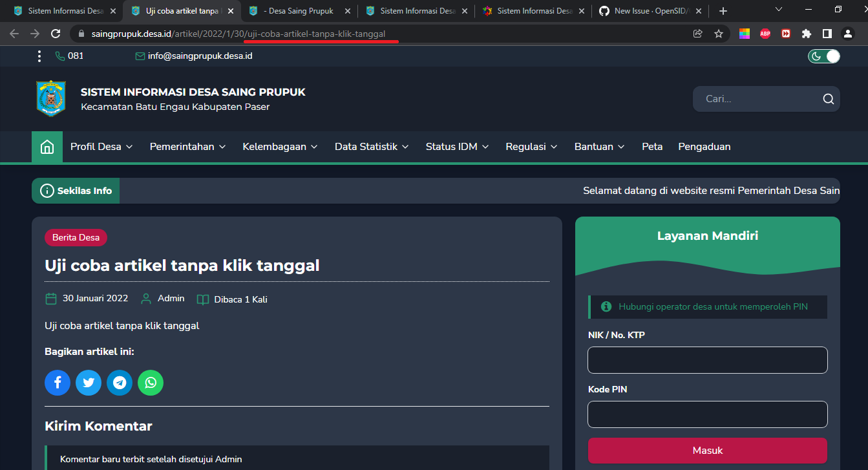Screen dimensions: 868x470
Task: Share the article via WhatsApp
Action: tap(151, 383)
